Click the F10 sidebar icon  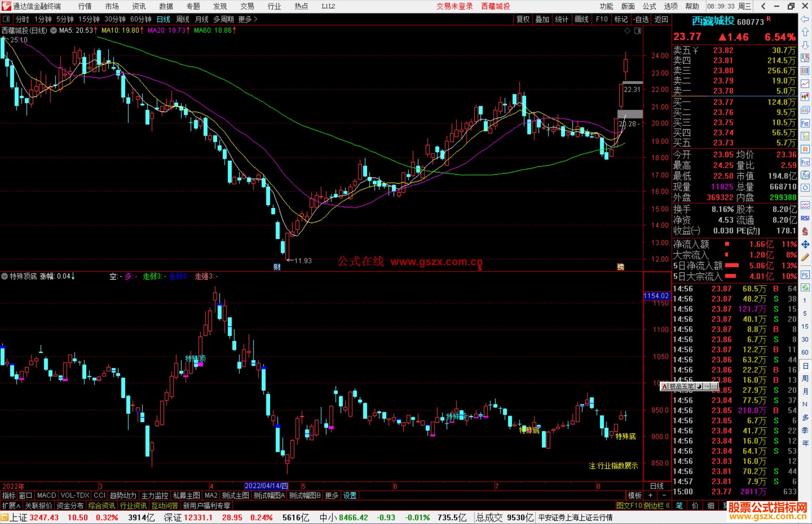tap(805, 123)
